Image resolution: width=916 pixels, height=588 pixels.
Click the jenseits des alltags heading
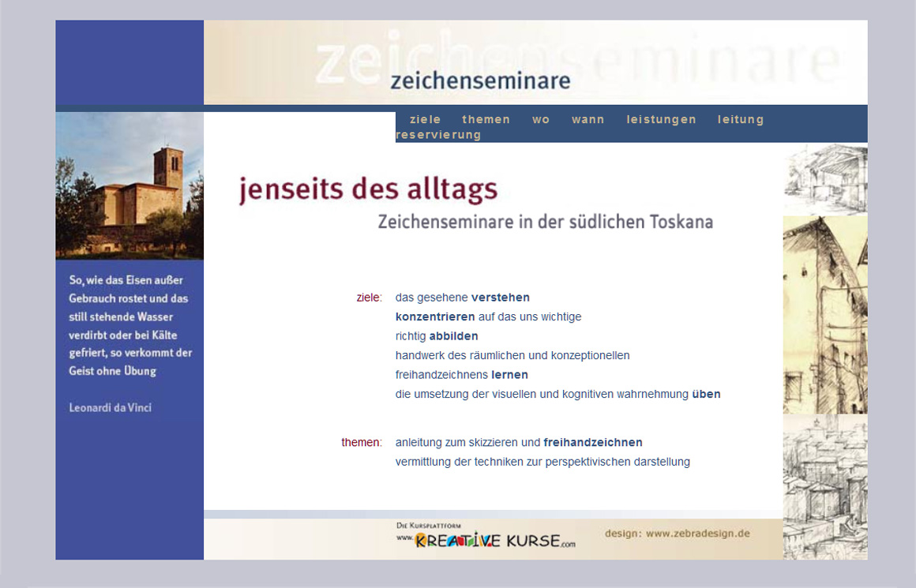pos(368,189)
